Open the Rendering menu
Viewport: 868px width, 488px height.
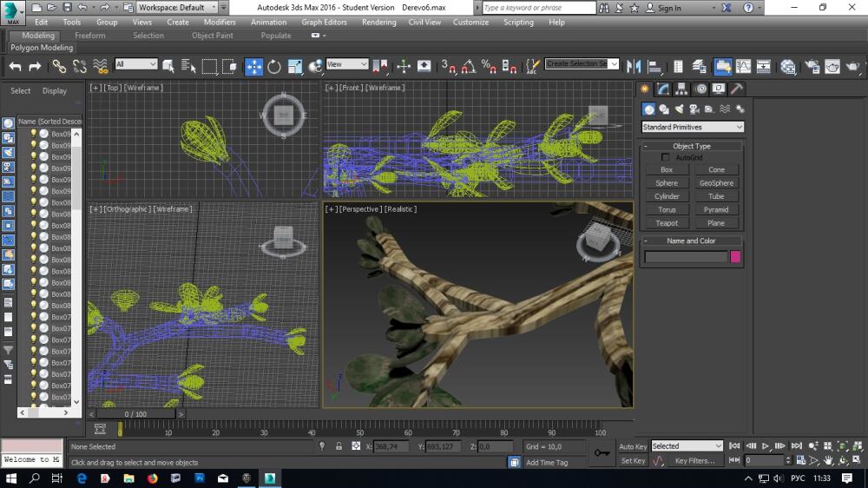(378, 23)
